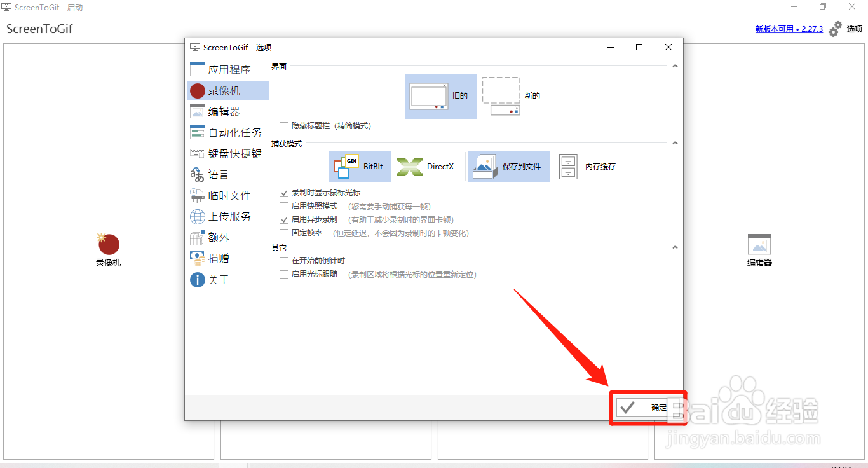Launch 编辑器 from the main window
The width and height of the screenshot is (868, 468).
(759, 250)
